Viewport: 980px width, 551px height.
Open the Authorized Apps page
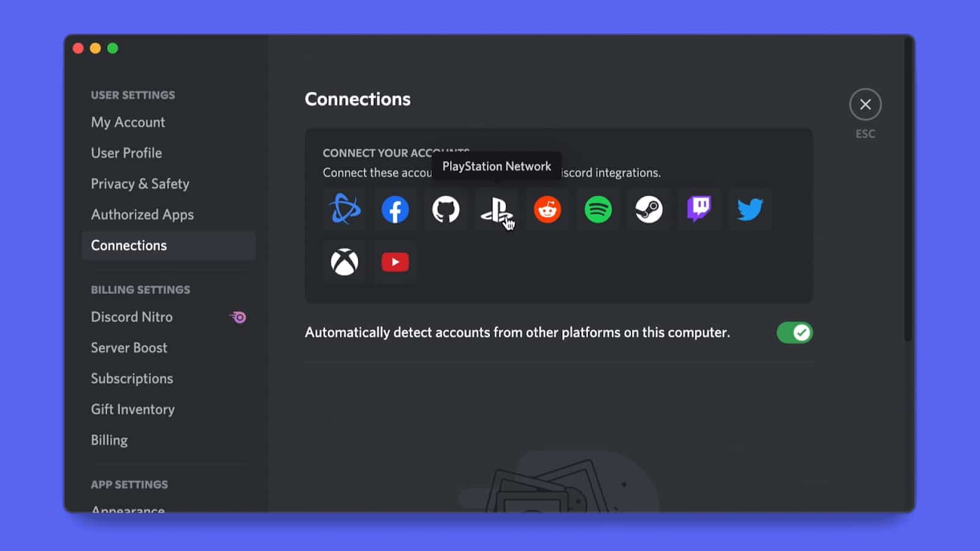point(142,214)
